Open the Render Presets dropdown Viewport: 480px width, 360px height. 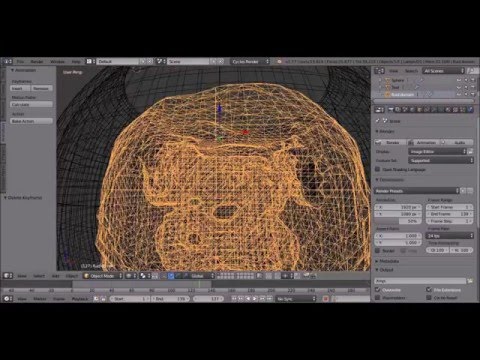(x=417, y=191)
